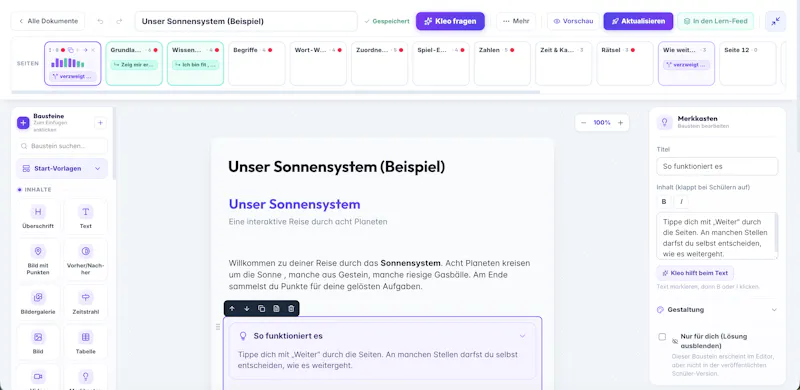Screen dimensions: 800x390
Task: Insert a Zeitstrahl block
Action: 86,302
